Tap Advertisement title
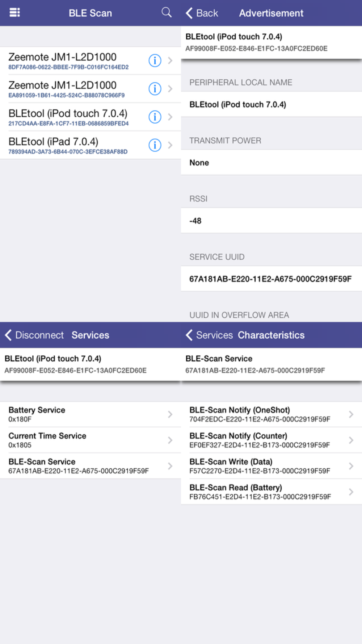This screenshot has width=362, height=644. [271, 13]
